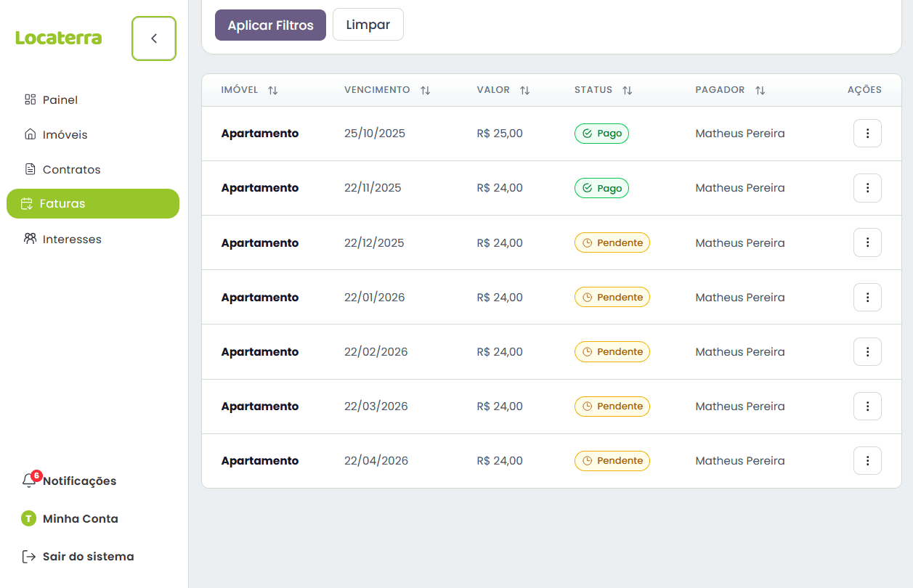Sort table by Pagador column arrows
The image size is (913, 588).
click(760, 91)
